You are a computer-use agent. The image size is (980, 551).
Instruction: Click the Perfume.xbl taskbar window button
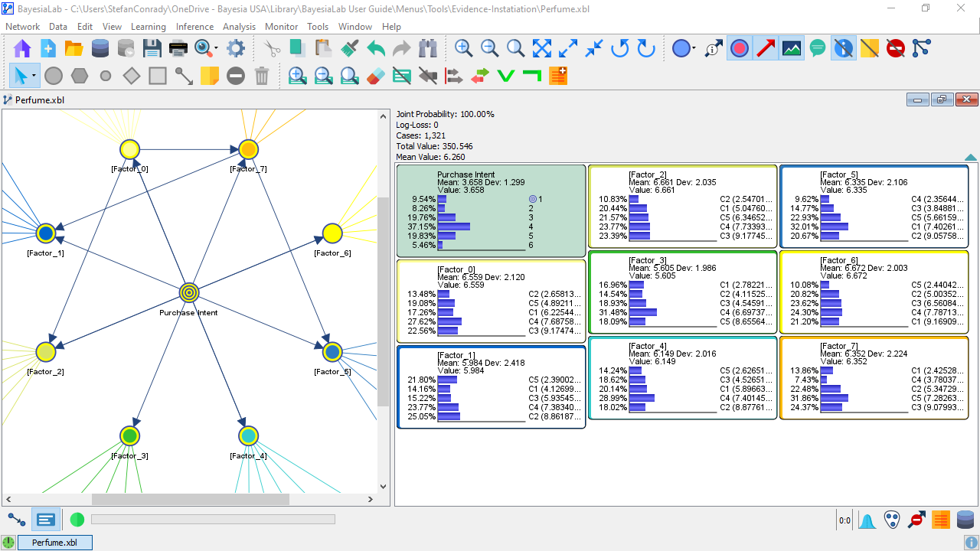click(54, 543)
